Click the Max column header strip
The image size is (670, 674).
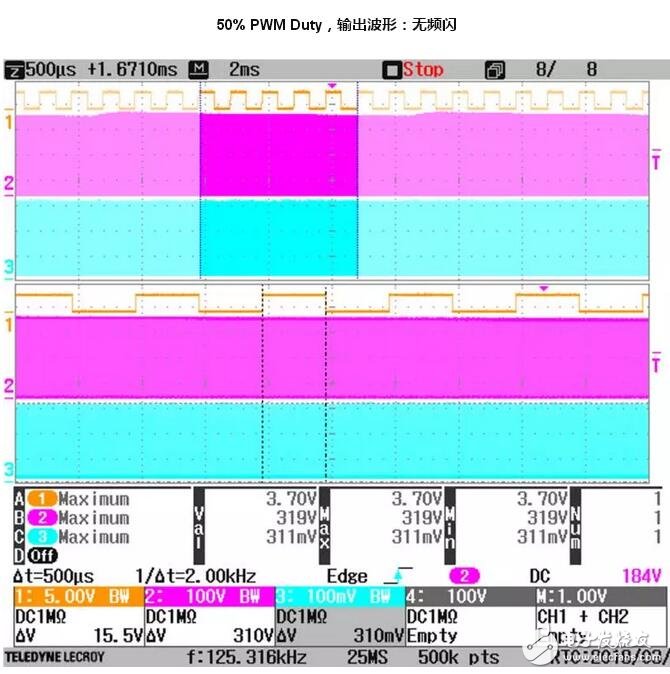coord(324,526)
